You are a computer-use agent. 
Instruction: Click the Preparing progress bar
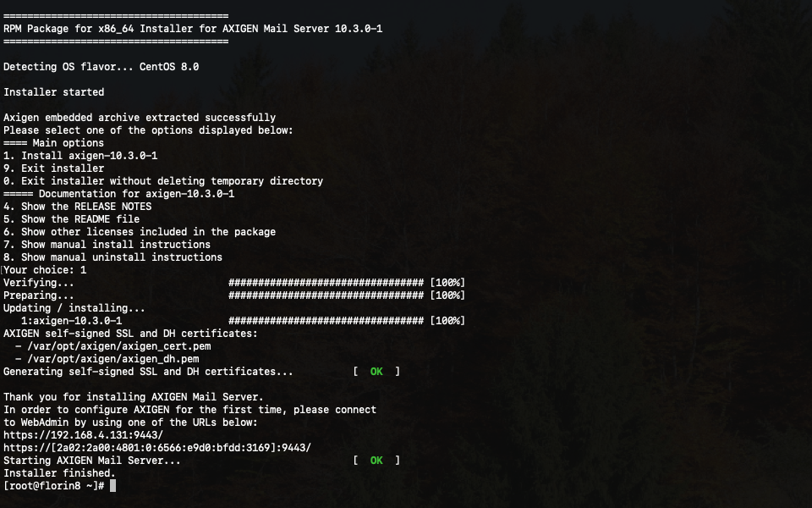point(326,295)
